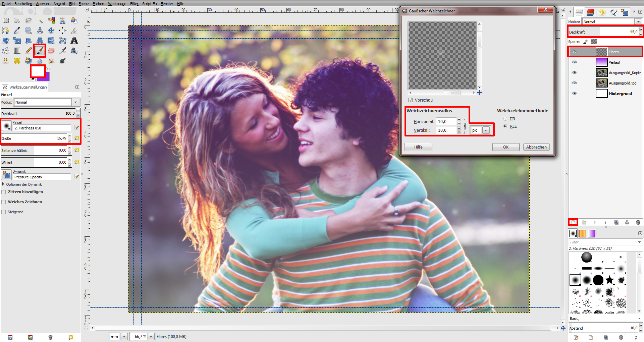Click the white foreground color swatch
644x342 pixels.
click(x=37, y=71)
